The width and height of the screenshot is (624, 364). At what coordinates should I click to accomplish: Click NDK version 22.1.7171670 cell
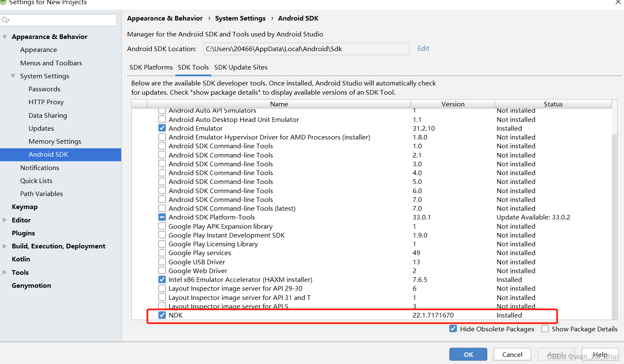[433, 315]
